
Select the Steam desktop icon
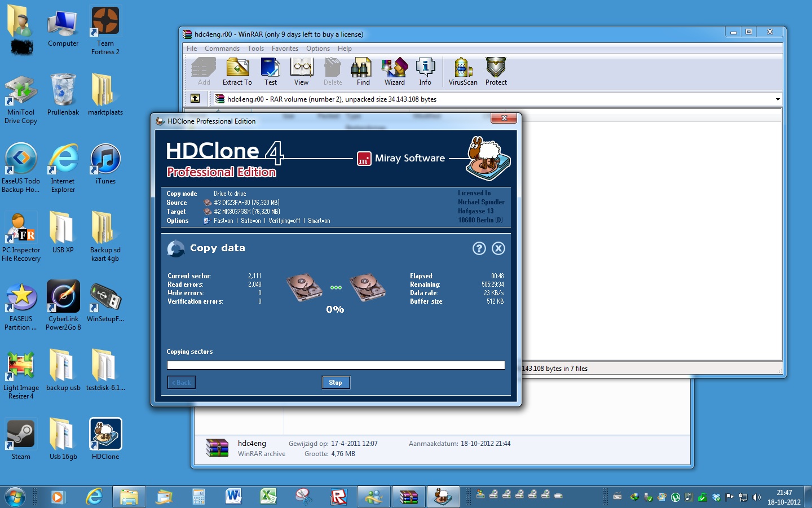(21, 439)
